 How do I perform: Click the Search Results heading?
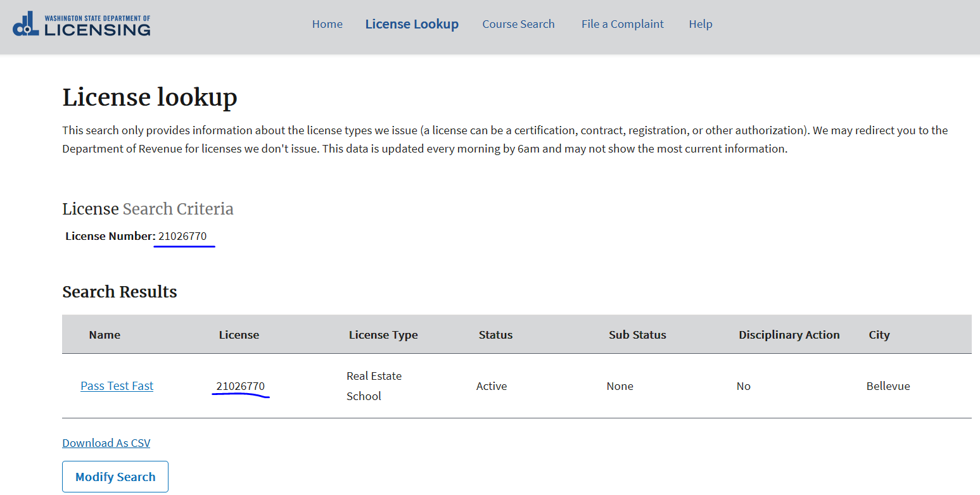(120, 292)
